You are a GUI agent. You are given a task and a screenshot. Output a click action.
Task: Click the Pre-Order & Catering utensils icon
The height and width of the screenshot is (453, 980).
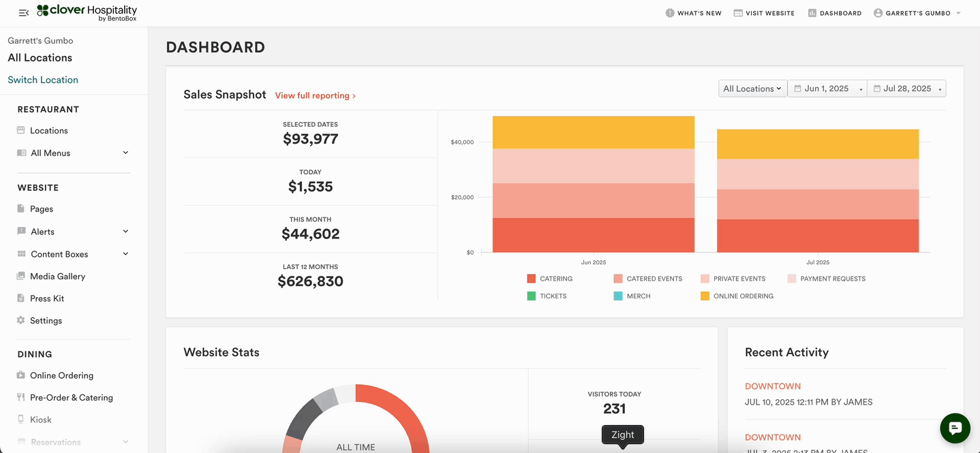tap(21, 398)
